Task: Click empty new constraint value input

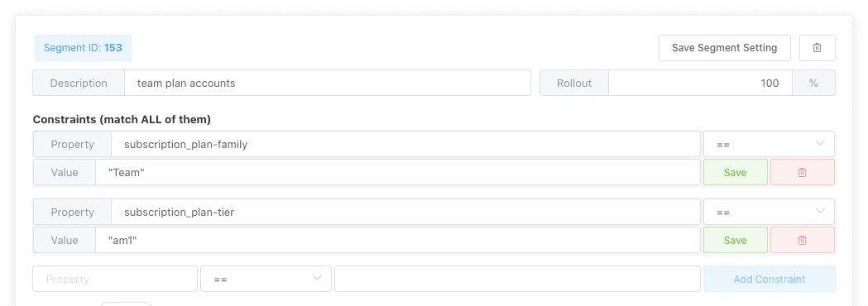Action: [x=518, y=279]
